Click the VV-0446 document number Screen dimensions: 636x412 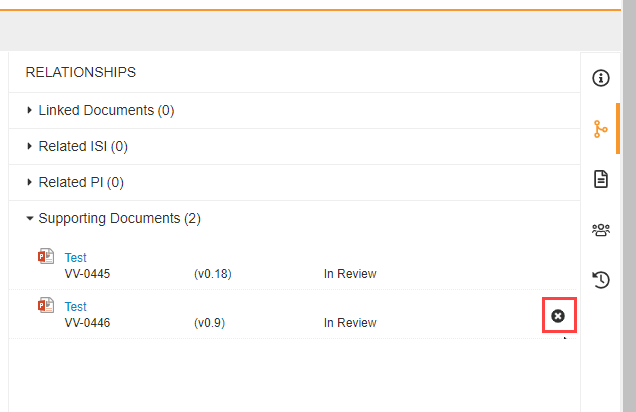(87, 323)
